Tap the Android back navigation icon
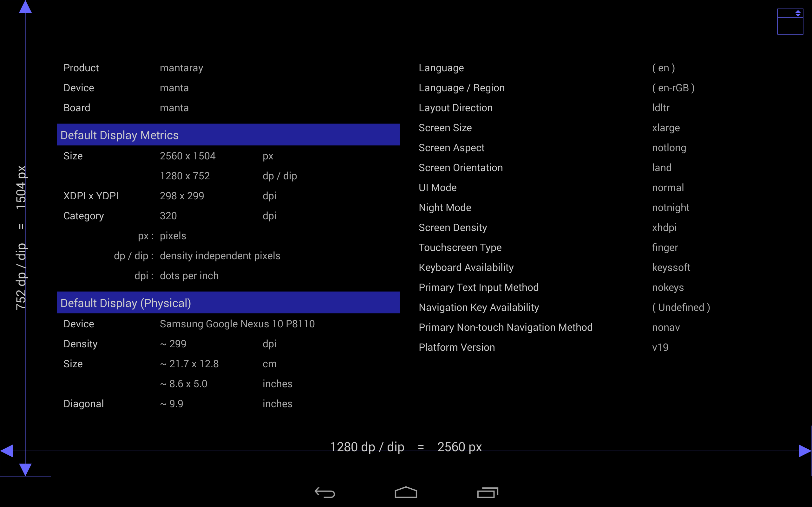The width and height of the screenshot is (812, 507). click(324, 492)
